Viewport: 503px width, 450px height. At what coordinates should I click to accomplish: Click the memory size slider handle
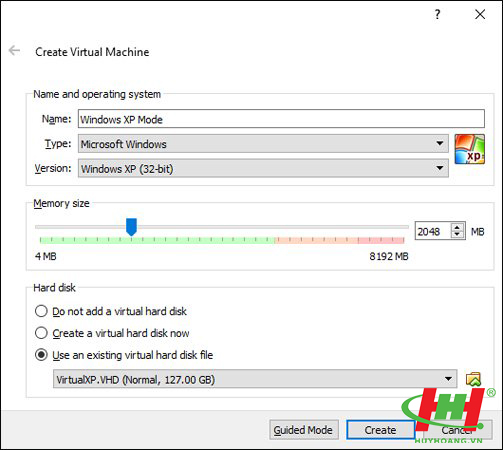131,227
